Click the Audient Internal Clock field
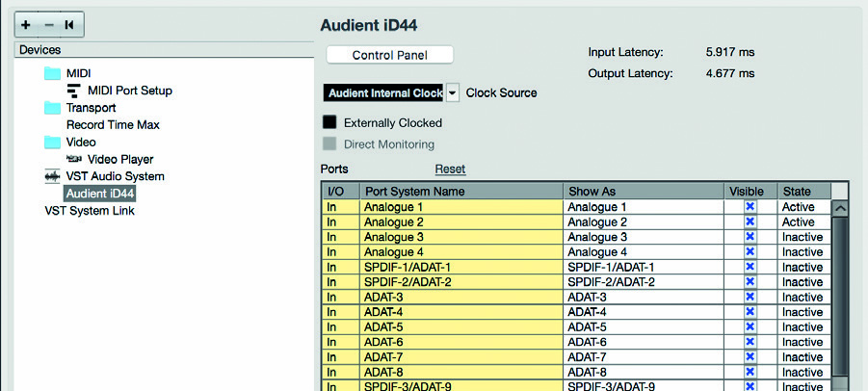Viewport: 868px width, 391px height. (x=383, y=92)
